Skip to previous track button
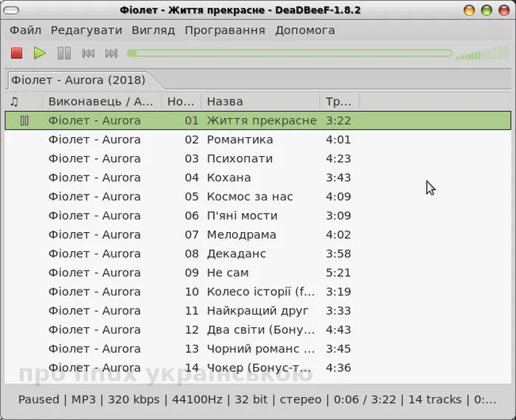This screenshot has height=420, width=516. [x=88, y=53]
